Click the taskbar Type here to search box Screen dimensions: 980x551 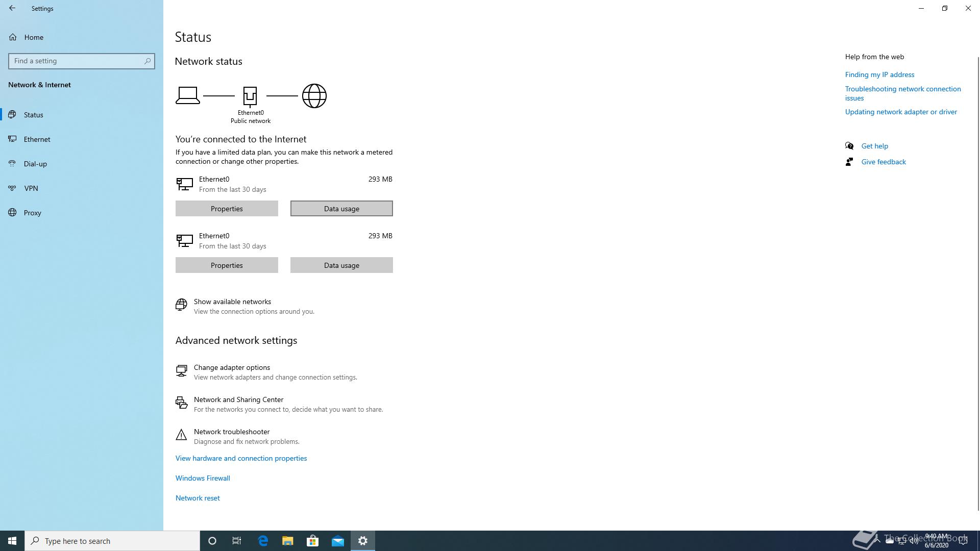point(112,541)
